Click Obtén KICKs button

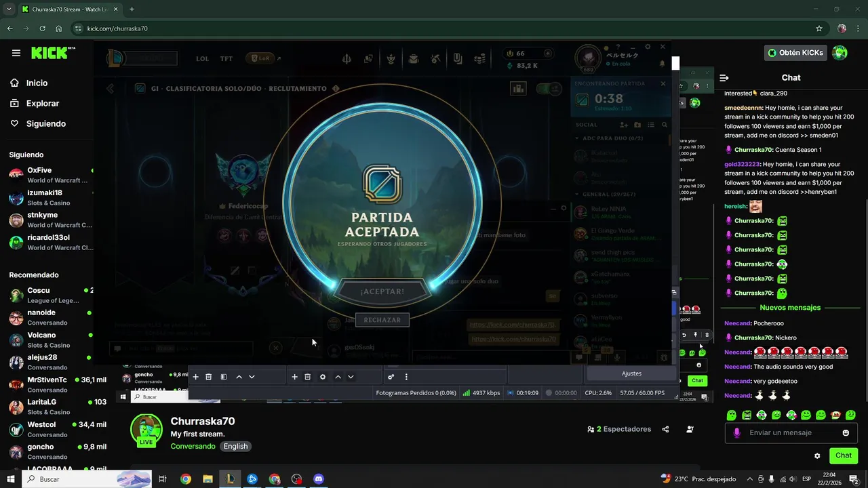pos(795,53)
